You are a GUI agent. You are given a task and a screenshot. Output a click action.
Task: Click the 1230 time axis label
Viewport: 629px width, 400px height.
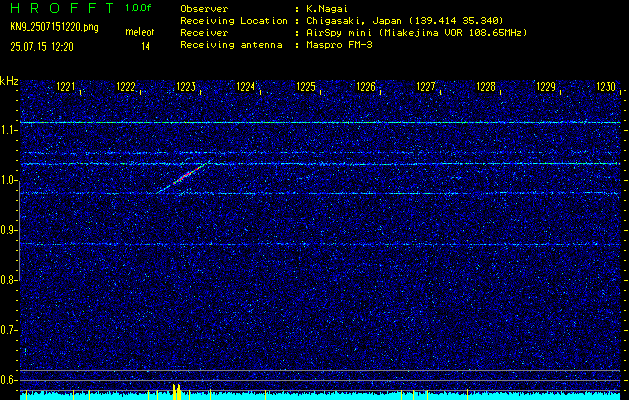tap(606, 87)
